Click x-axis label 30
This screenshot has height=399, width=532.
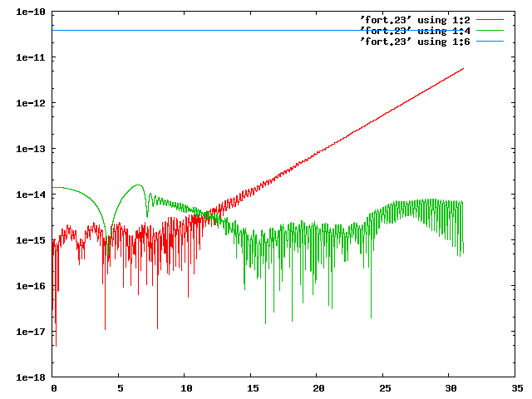point(451,388)
